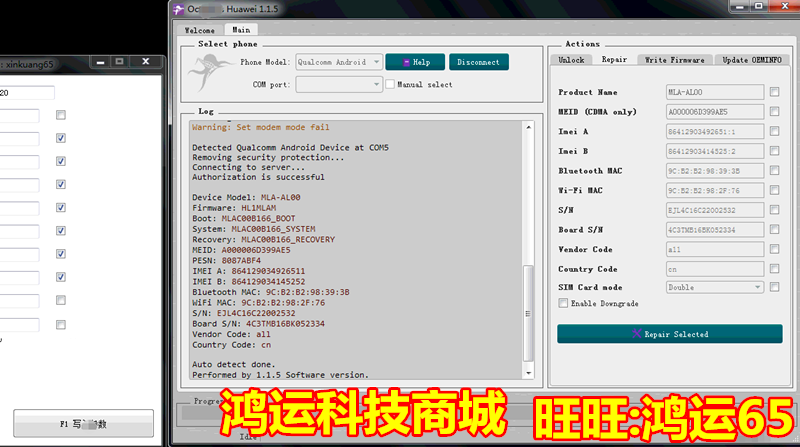Tick the Vendor Code checkbox
Image resolution: width=800 pixels, height=447 pixels.
(x=774, y=249)
